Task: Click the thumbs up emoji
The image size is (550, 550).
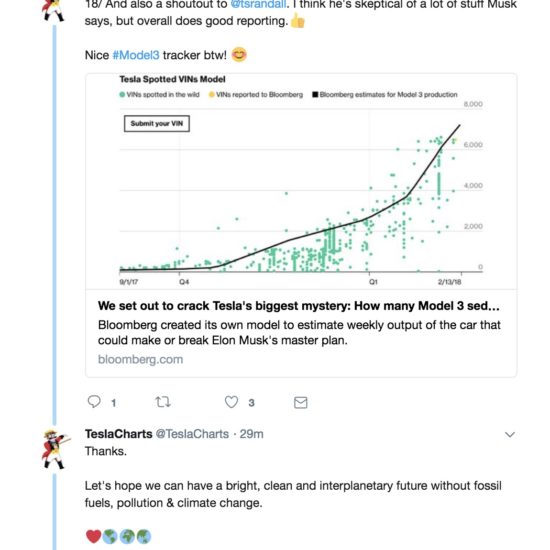Action: (298, 21)
